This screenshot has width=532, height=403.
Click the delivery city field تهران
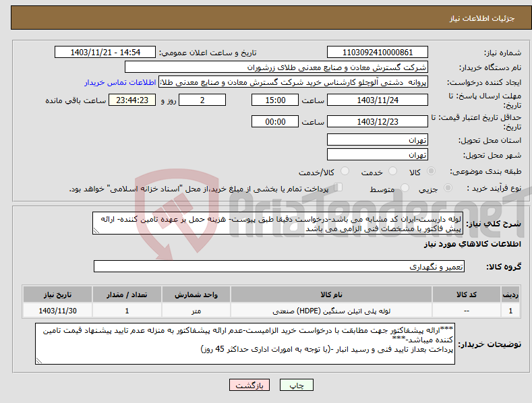click(x=378, y=155)
